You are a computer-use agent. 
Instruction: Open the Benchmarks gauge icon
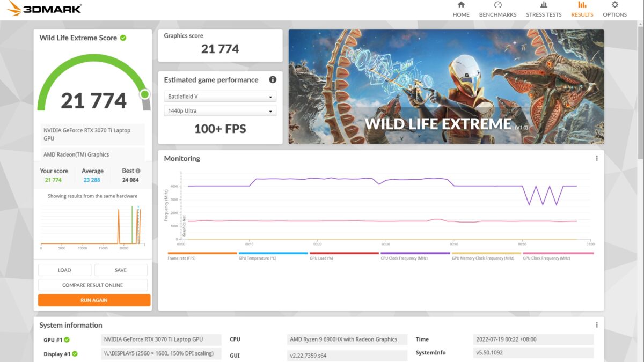pos(497,5)
